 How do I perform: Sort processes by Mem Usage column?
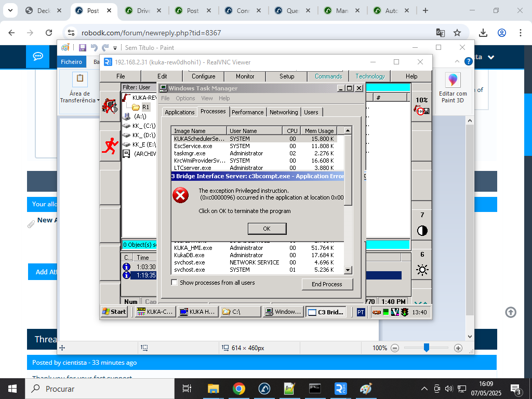pyautogui.click(x=319, y=131)
